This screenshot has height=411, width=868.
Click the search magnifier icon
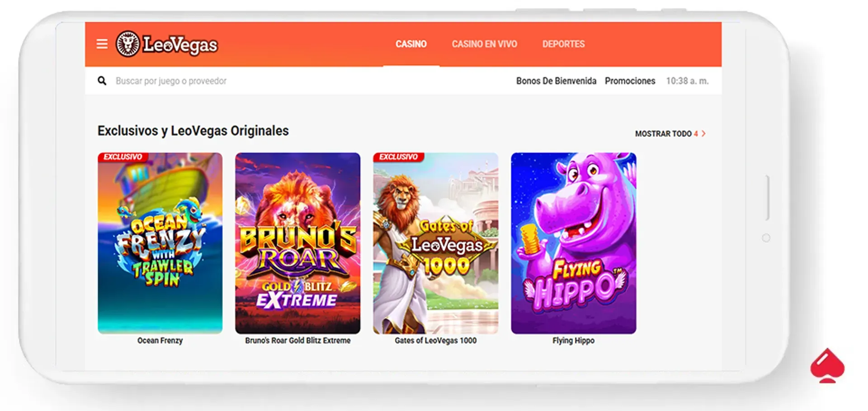click(102, 81)
